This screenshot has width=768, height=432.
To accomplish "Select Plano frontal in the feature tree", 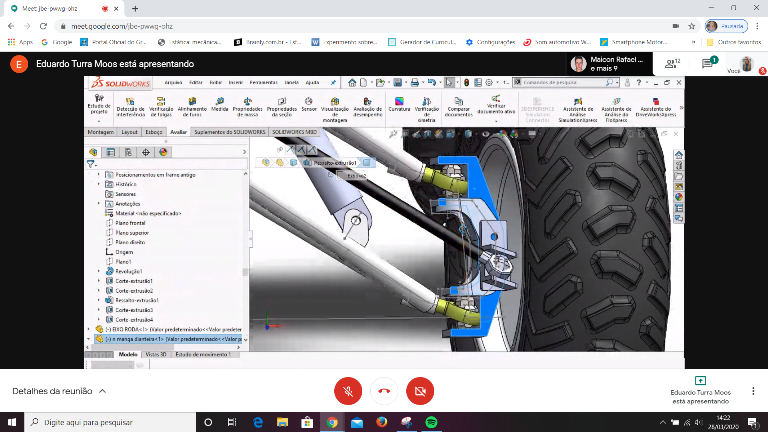I will (x=131, y=222).
